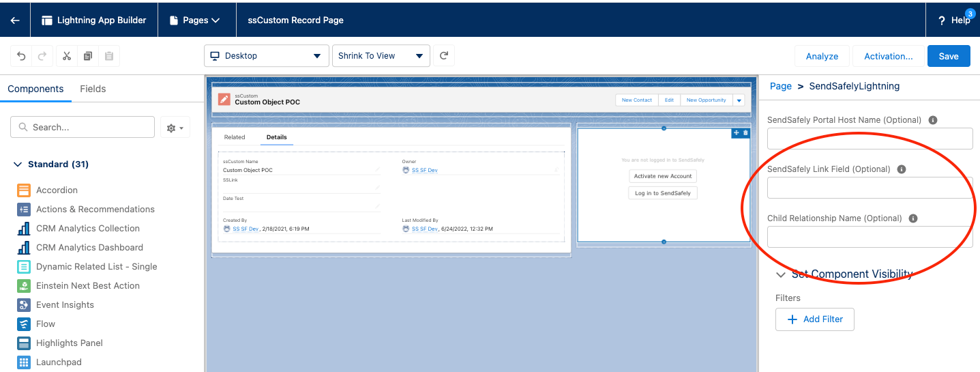Click the Child Relationship Name input

870,237
